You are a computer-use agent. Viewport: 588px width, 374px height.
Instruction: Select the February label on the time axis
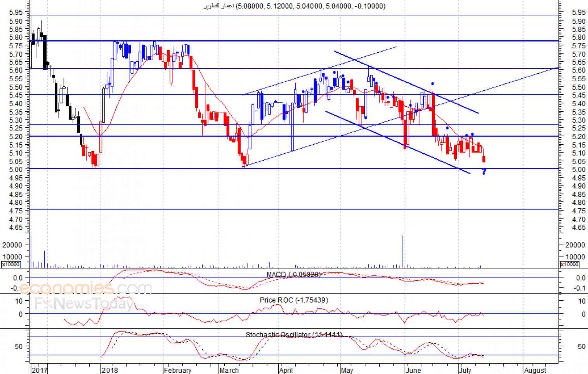pos(178,370)
